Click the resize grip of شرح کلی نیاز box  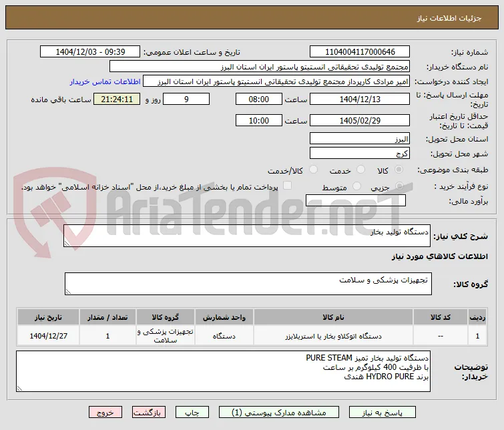pos(67,244)
